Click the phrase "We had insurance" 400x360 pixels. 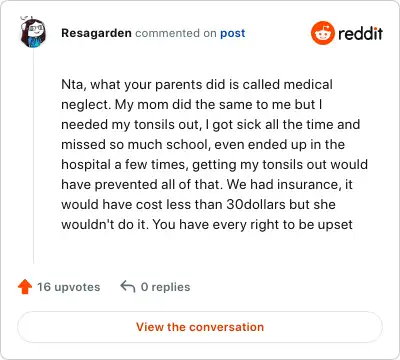pyautogui.click(x=284, y=185)
